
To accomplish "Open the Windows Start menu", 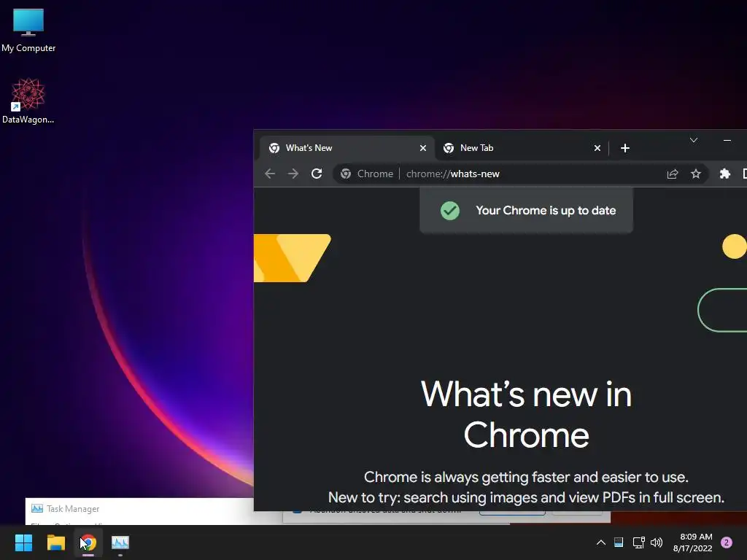I will click(23, 542).
